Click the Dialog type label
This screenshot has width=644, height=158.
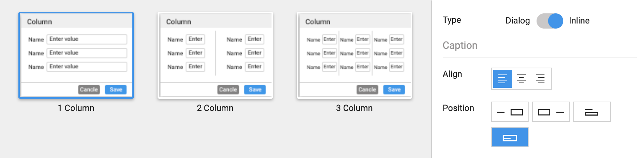pyautogui.click(x=517, y=21)
